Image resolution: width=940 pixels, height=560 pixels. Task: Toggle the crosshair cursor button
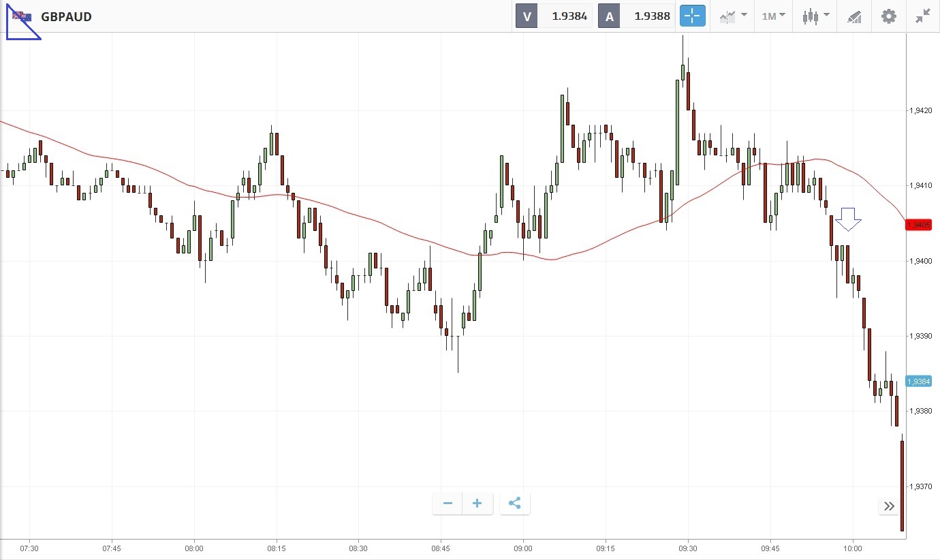[x=692, y=16]
